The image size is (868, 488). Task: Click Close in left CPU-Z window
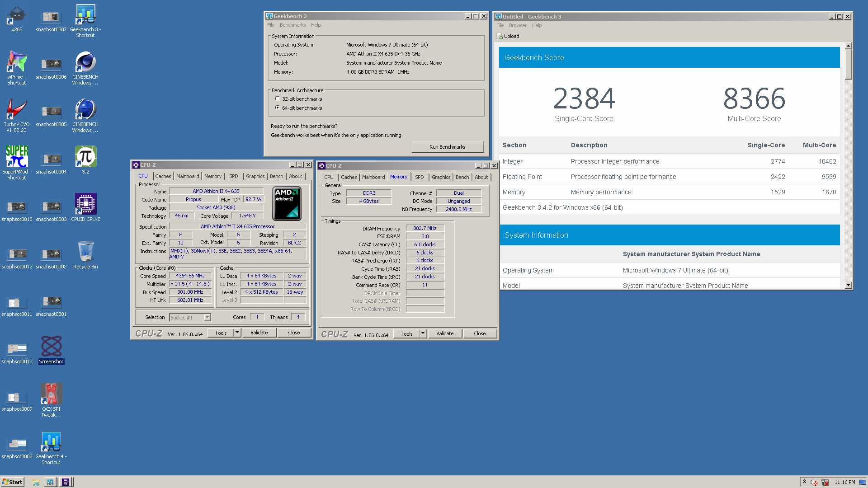pyautogui.click(x=294, y=333)
